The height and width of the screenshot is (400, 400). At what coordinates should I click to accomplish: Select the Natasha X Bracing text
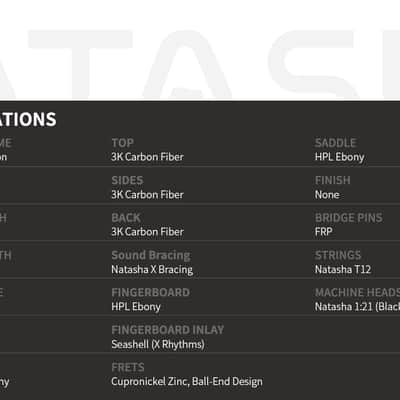152,269
